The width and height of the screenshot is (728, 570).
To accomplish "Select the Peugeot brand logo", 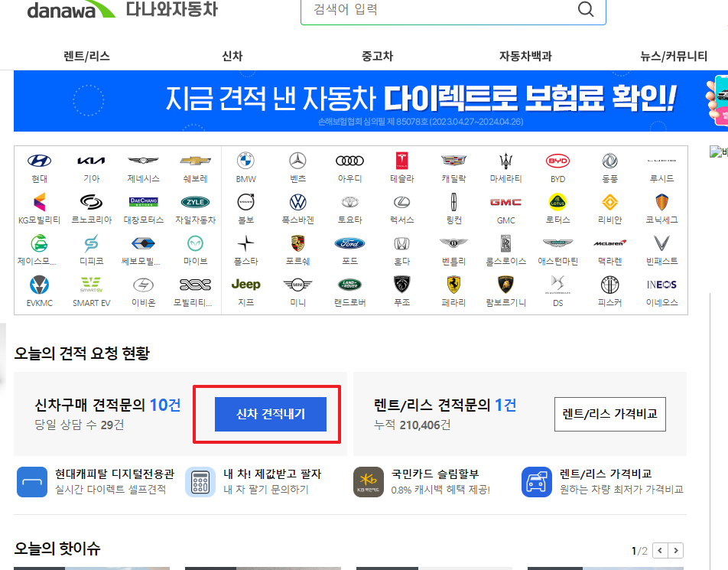I will (x=401, y=285).
